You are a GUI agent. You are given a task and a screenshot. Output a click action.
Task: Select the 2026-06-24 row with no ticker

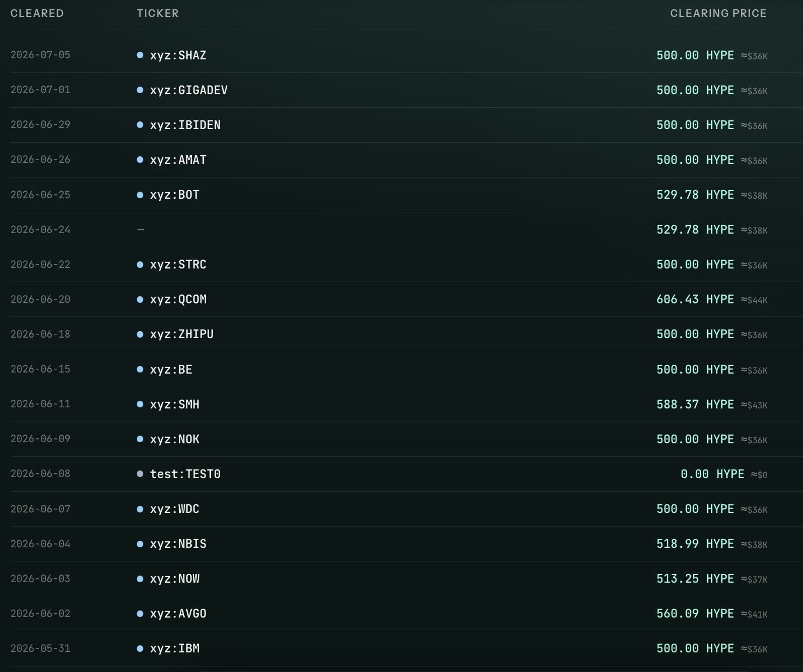click(401, 230)
